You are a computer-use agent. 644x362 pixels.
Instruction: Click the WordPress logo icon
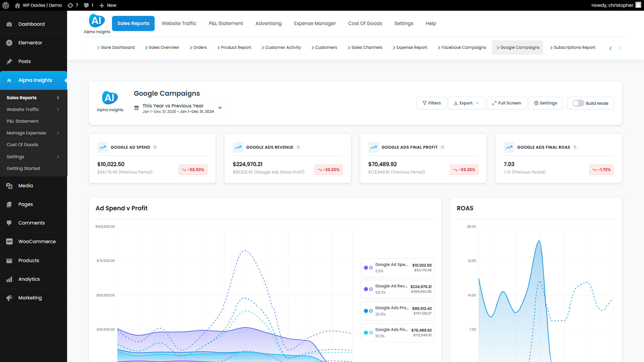[6, 5]
